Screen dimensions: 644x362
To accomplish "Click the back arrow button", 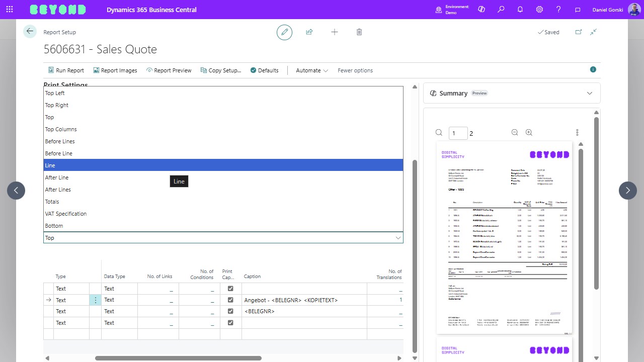I will click(30, 32).
